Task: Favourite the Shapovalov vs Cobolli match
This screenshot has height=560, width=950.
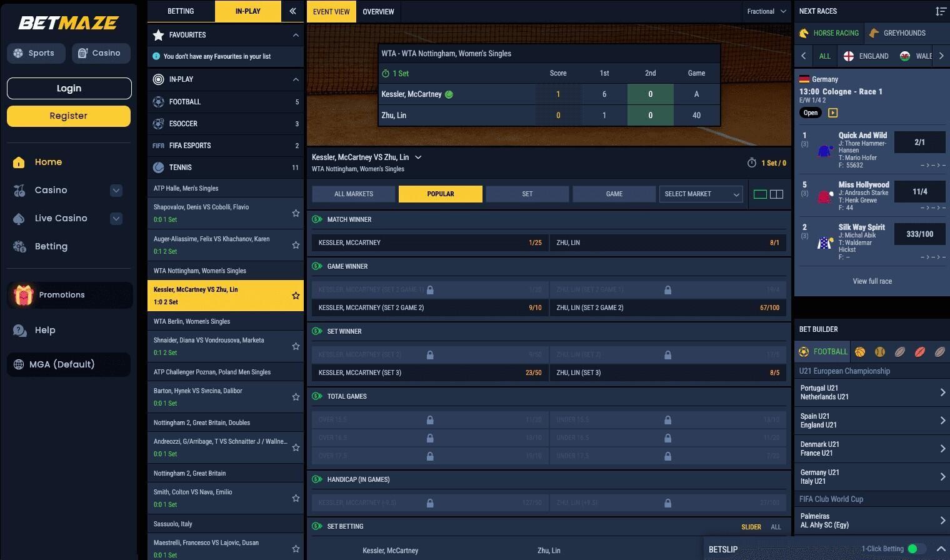Action: tap(296, 213)
